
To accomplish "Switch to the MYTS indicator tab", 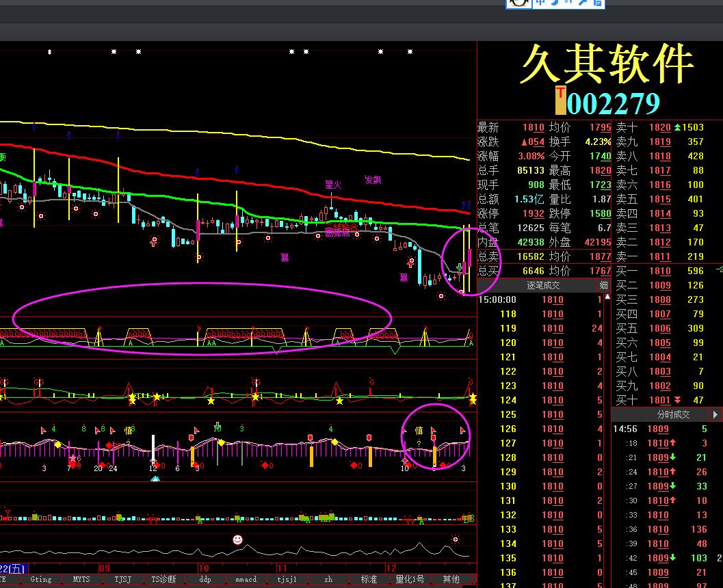I will tap(81, 579).
